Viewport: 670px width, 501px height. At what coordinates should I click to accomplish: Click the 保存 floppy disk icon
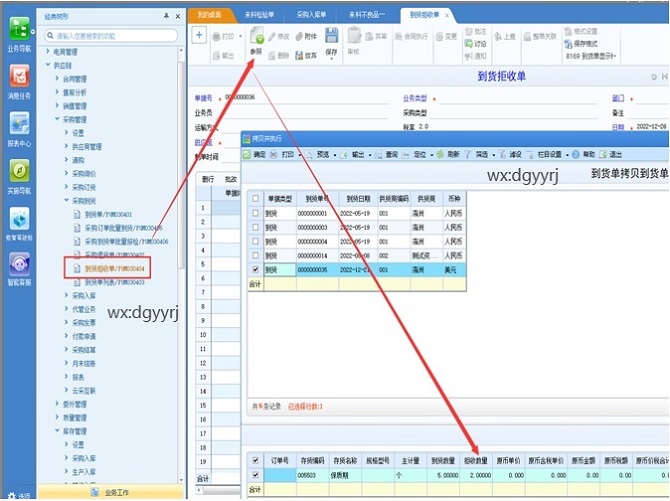click(x=329, y=38)
